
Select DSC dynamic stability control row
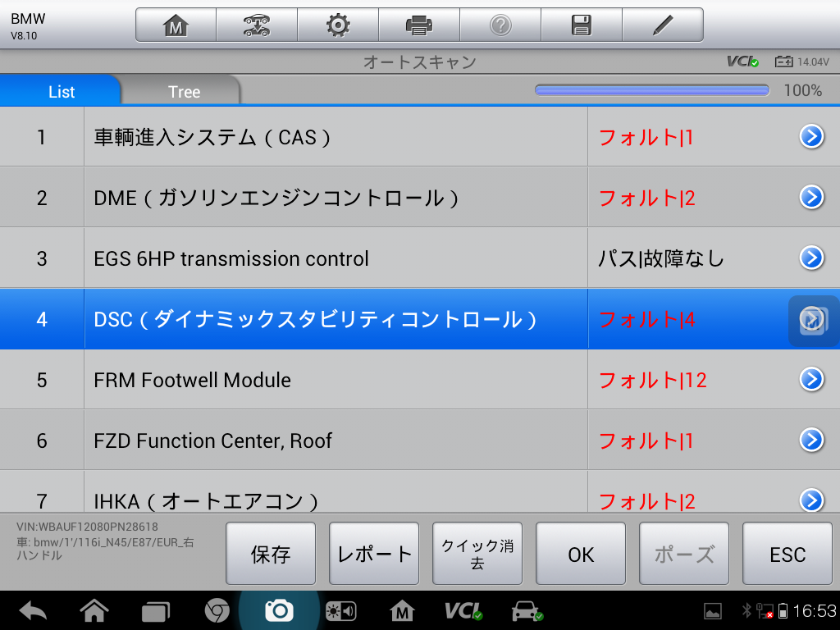pos(420,319)
